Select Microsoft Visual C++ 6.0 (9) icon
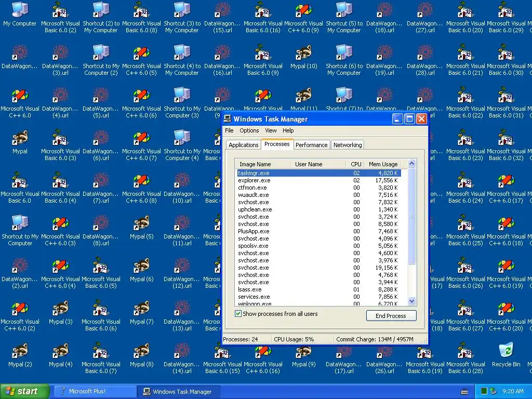This screenshot has width=532, height=399. 303,17
